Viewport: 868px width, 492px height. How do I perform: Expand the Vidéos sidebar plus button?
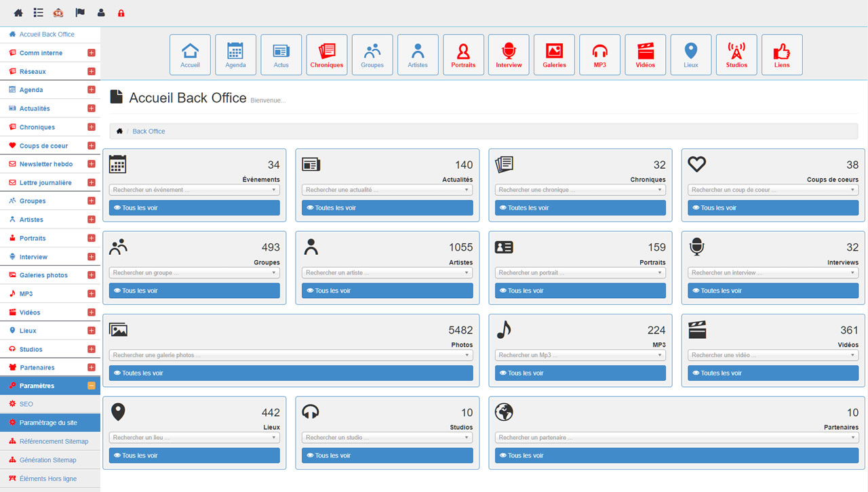tap(92, 312)
